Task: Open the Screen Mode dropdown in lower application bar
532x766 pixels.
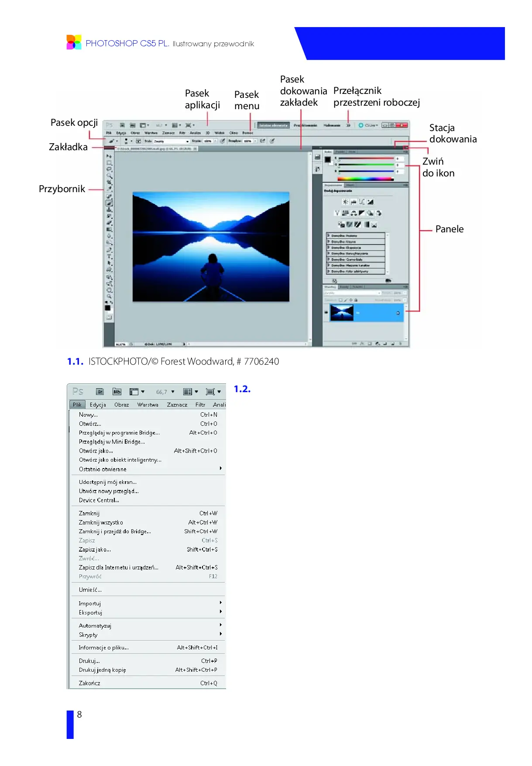Action: click(213, 392)
